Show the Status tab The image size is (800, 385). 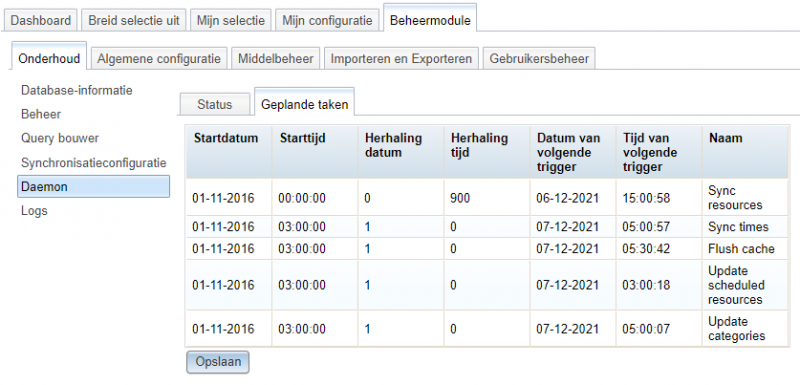[x=214, y=105]
